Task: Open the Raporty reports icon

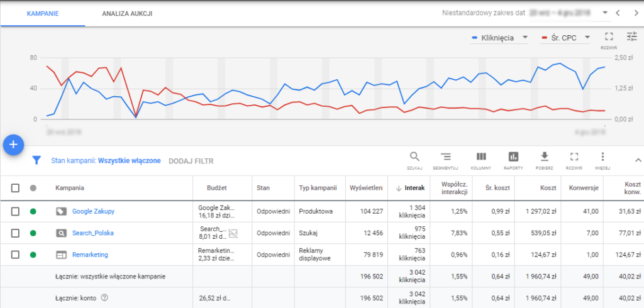Action: 513,160
